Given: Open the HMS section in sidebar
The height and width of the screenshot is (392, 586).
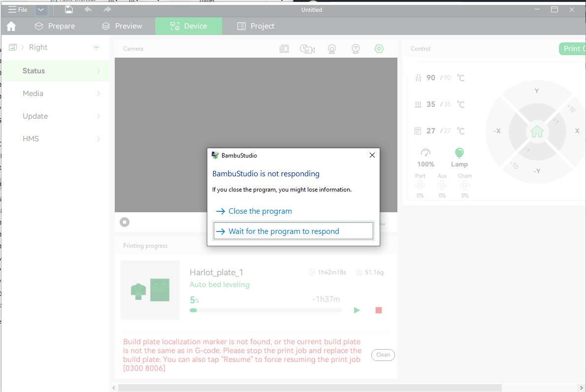Looking at the screenshot, I should (x=56, y=139).
